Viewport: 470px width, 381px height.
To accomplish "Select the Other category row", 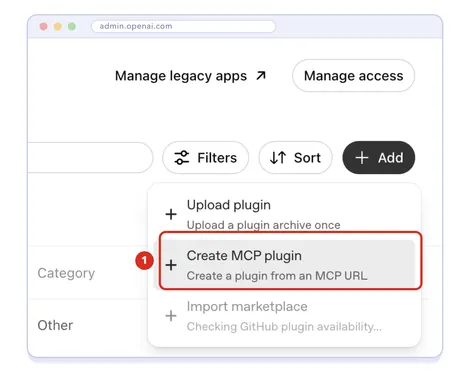I will click(55, 325).
